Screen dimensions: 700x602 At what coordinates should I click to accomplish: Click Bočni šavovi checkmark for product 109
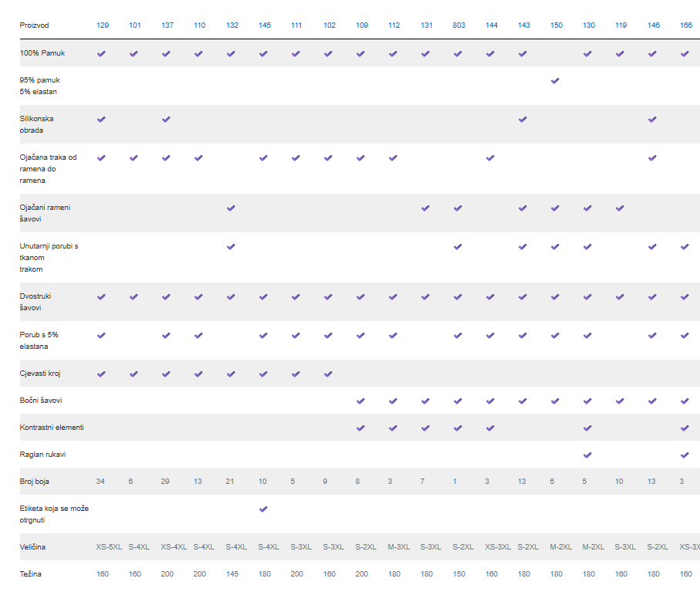pyautogui.click(x=361, y=401)
